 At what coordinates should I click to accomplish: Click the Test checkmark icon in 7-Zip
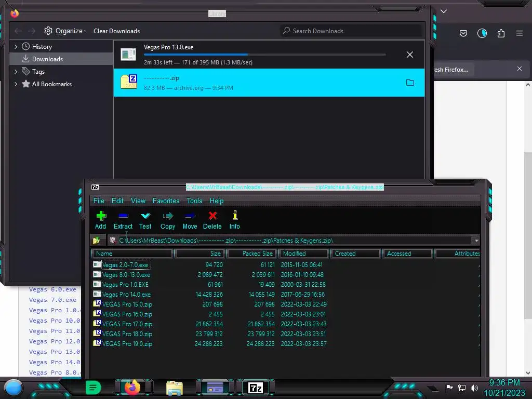point(145,216)
